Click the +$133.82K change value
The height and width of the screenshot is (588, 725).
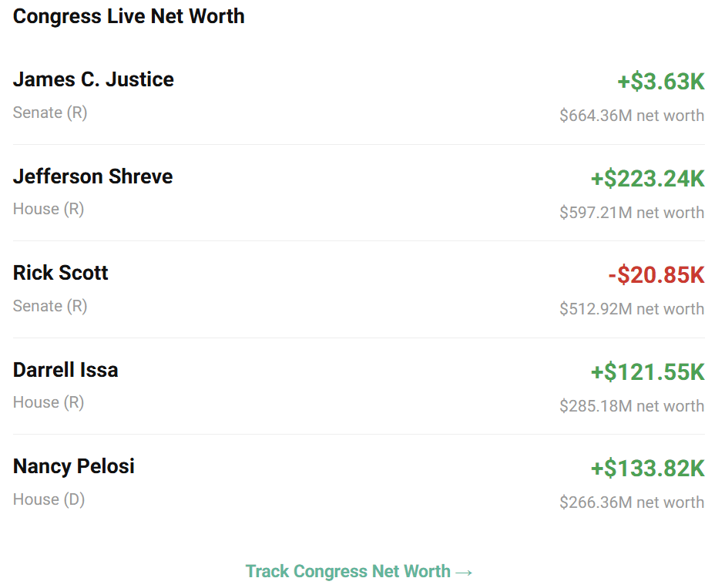647,469
